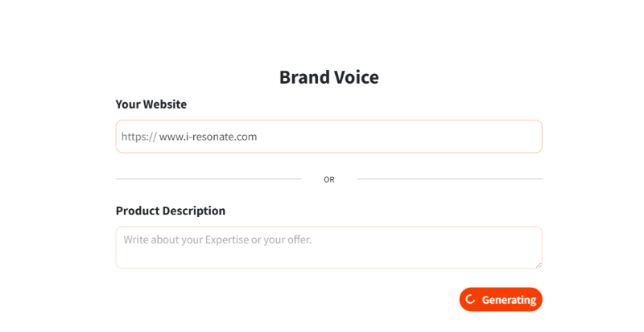This screenshot has width=644, height=332.
Task: Click the textarea resize handle corner
Action: point(538,264)
